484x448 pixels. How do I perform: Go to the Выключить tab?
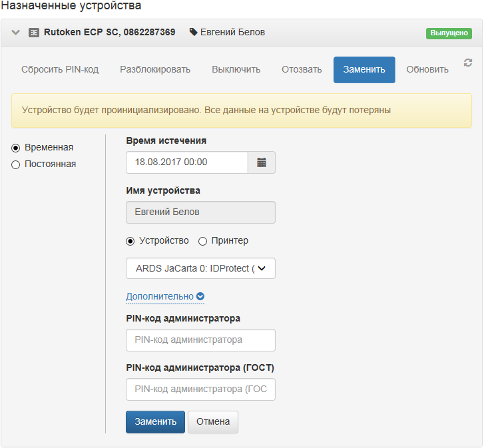point(236,70)
